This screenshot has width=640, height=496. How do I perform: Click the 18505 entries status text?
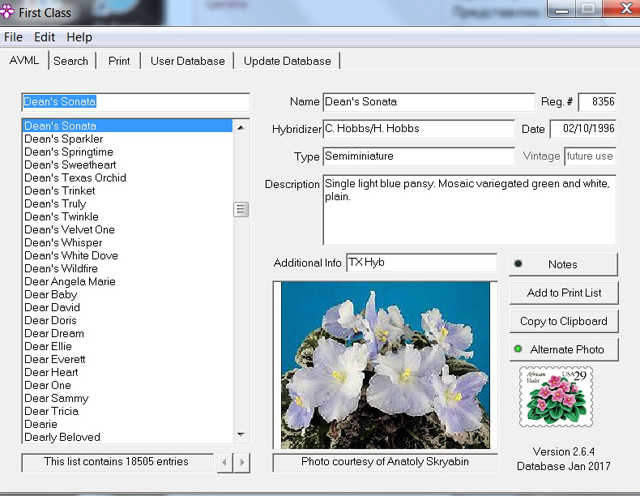pyautogui.click(x=116, y=462)
